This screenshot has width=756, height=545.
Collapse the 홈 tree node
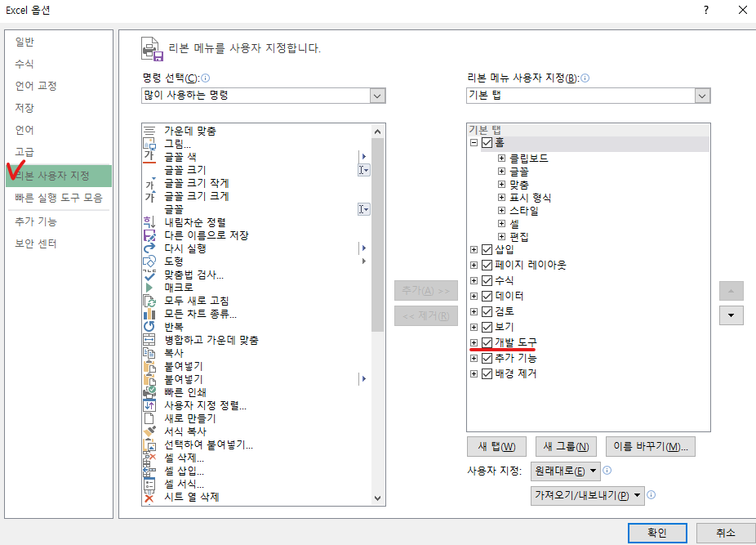pos(474,143)
